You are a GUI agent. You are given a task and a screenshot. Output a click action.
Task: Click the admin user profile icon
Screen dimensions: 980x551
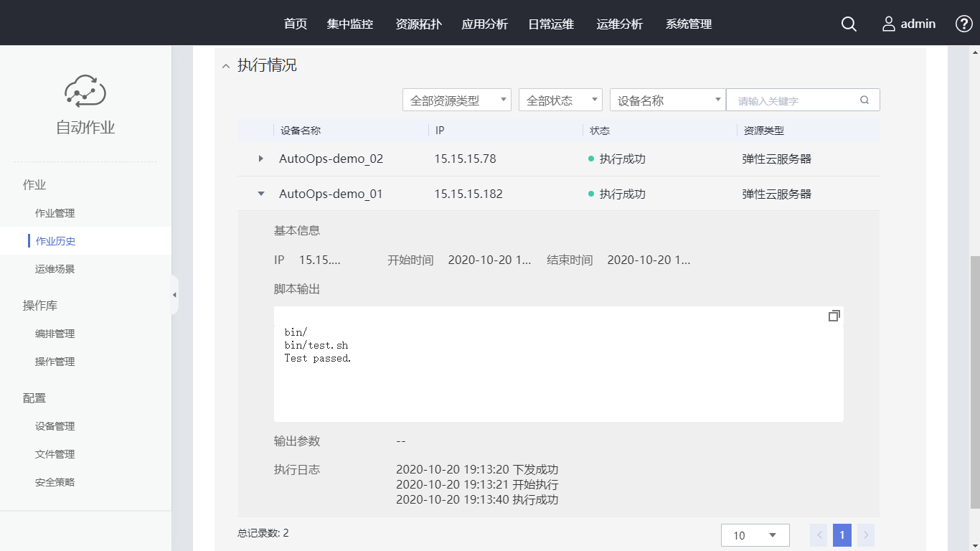(889, 24)
